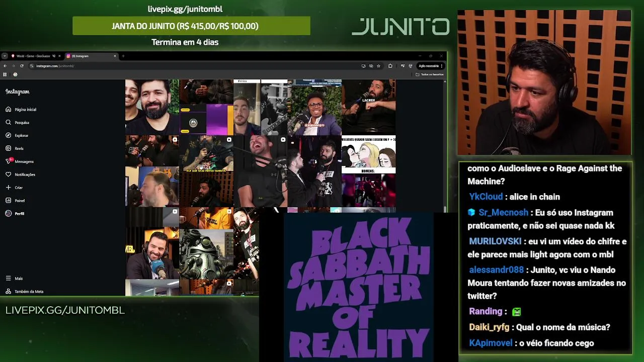Click the browser forward arrow
644x362 pixels.
13,66
